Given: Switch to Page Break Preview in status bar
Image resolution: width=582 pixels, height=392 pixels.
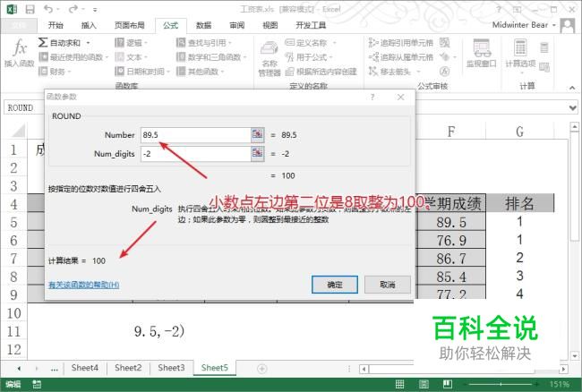Looking at the screenshot, I should point(448,384).
